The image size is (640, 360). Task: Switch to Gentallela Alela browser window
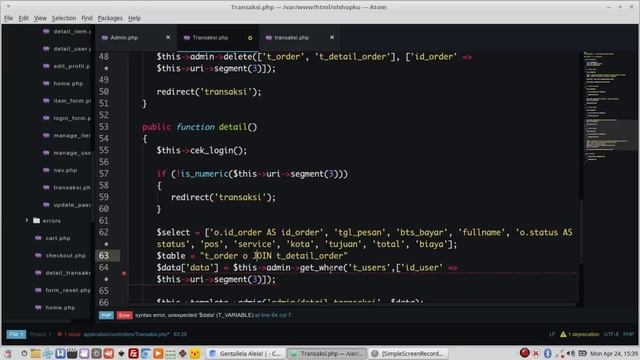[x=245, y=353]
